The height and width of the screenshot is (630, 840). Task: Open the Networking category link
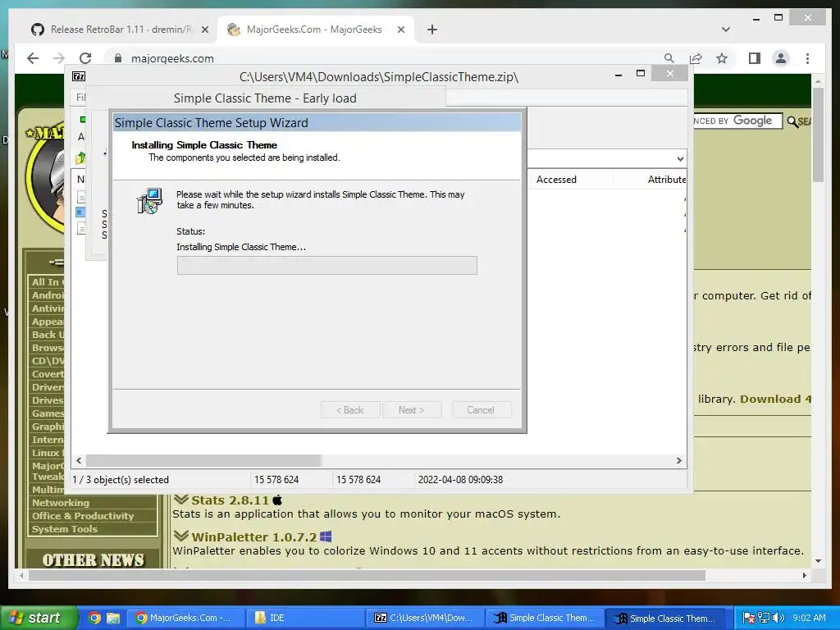coord(61,503)
